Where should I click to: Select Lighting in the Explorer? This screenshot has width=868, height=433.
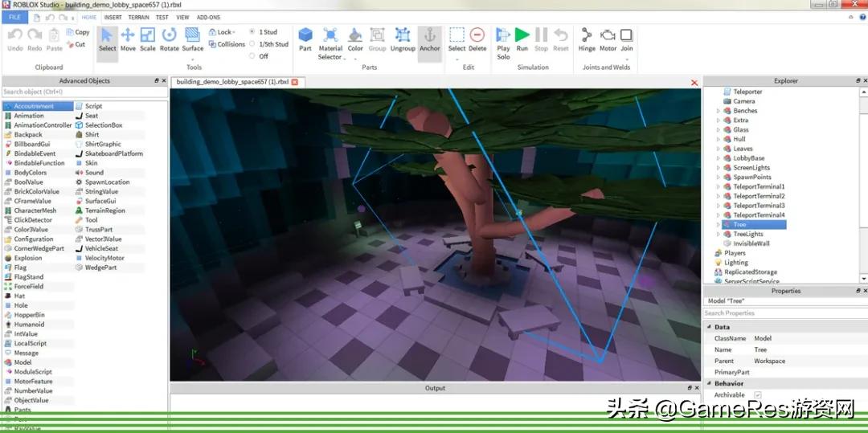(735, 263)
